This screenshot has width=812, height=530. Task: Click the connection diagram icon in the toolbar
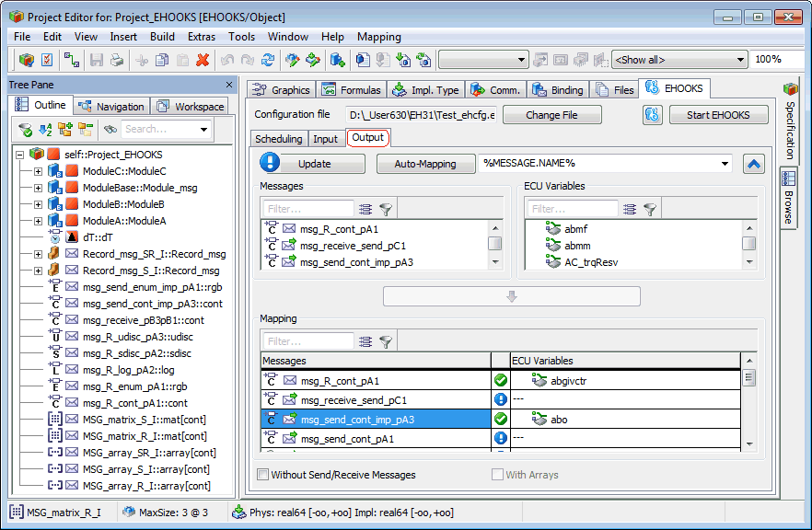[x=72, y=60]
